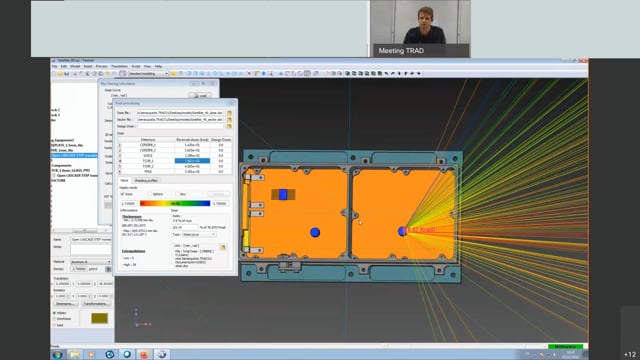Switch to the Shielding profiles tab

(146, 180)
